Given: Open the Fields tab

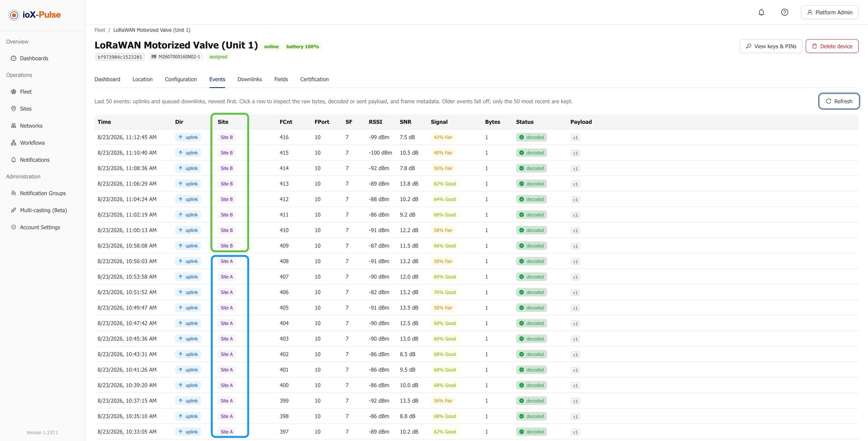Looking at the screenshot, I should click(281, 79).
